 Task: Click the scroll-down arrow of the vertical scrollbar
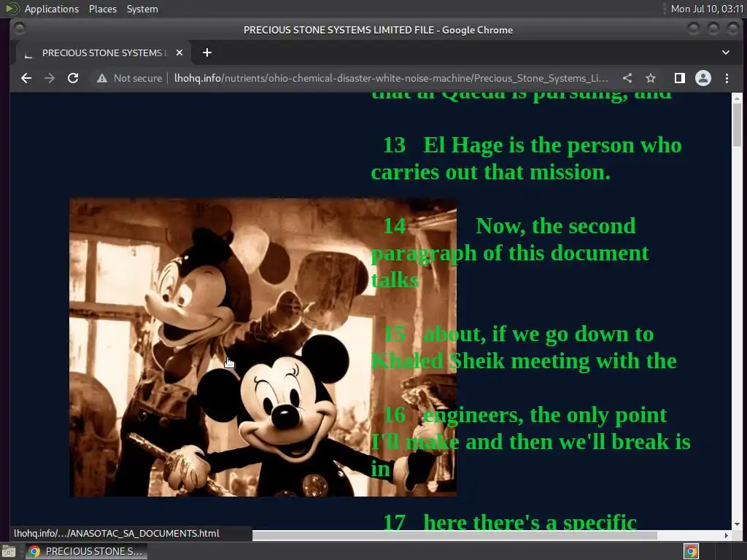tap(737, 525)
